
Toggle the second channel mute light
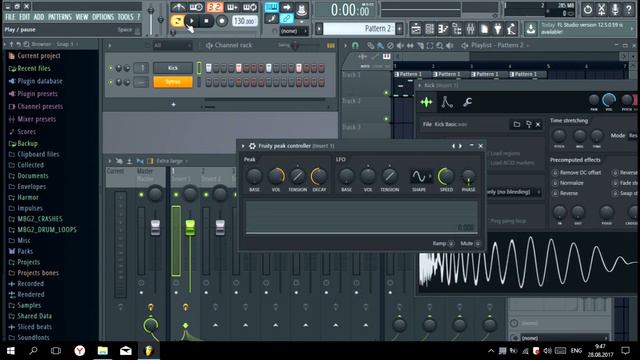pyautogui.click(x=111, y=82)
